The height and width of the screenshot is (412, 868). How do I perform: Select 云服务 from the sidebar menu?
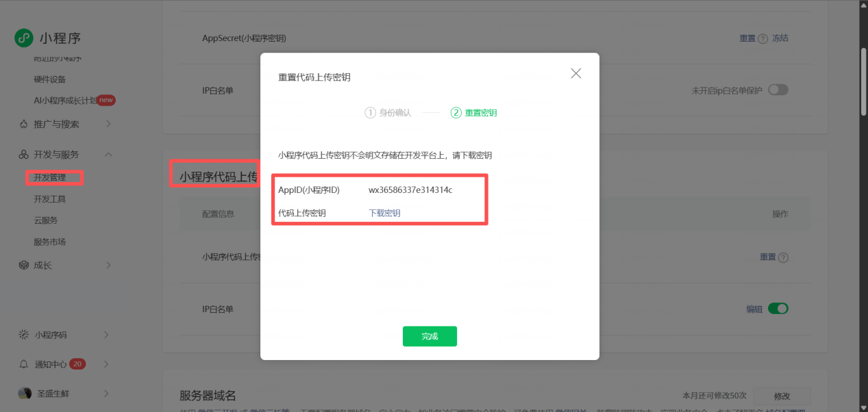point(45,220)
